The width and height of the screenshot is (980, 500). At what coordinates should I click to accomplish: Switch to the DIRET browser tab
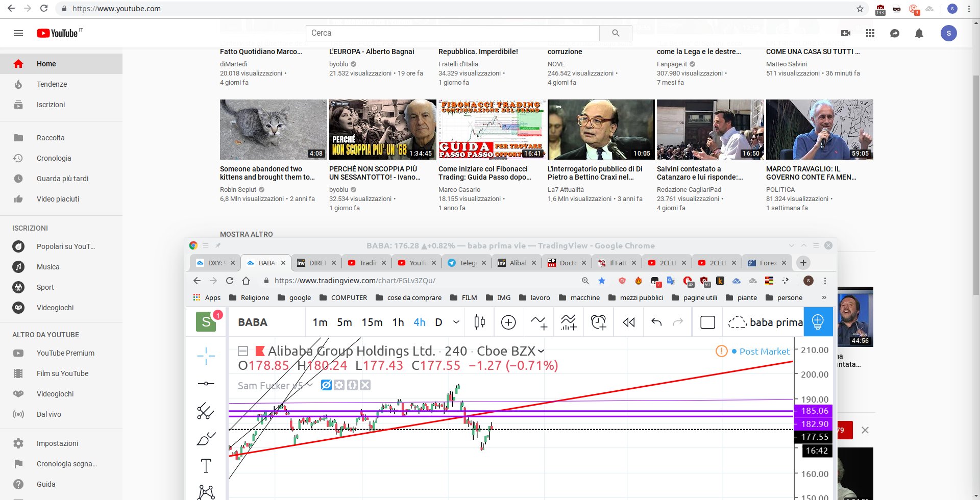pos(316,263)
